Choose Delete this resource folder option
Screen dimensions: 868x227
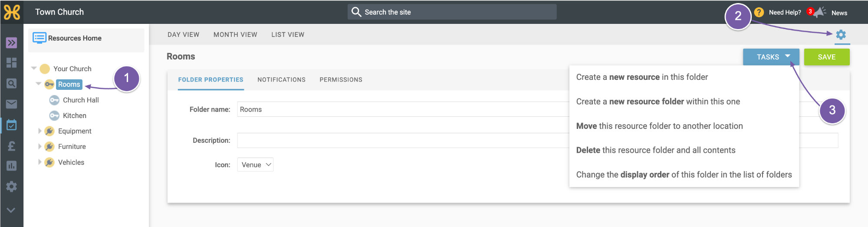(656, 150)
